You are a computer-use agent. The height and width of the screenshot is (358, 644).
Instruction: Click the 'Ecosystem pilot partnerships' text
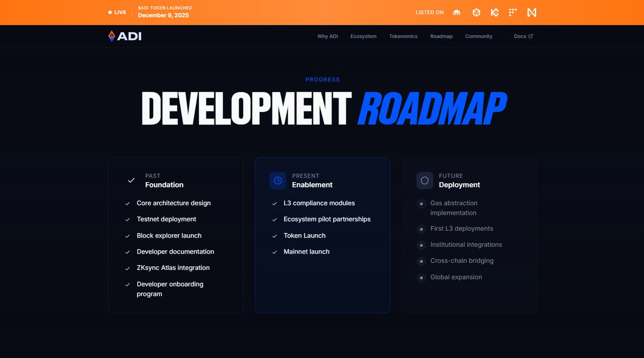tap(327, 219)
